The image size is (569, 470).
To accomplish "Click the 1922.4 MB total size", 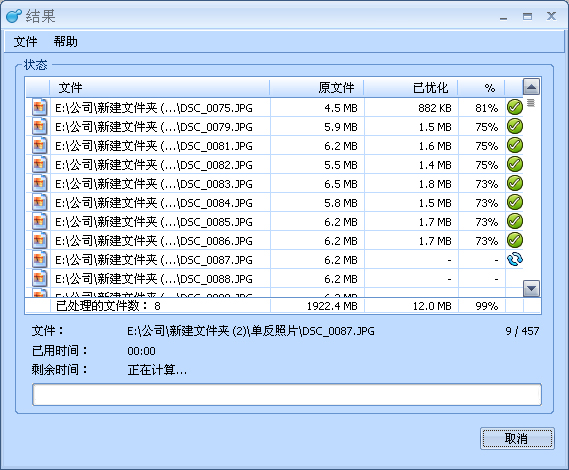I will (x=332, y=306).
